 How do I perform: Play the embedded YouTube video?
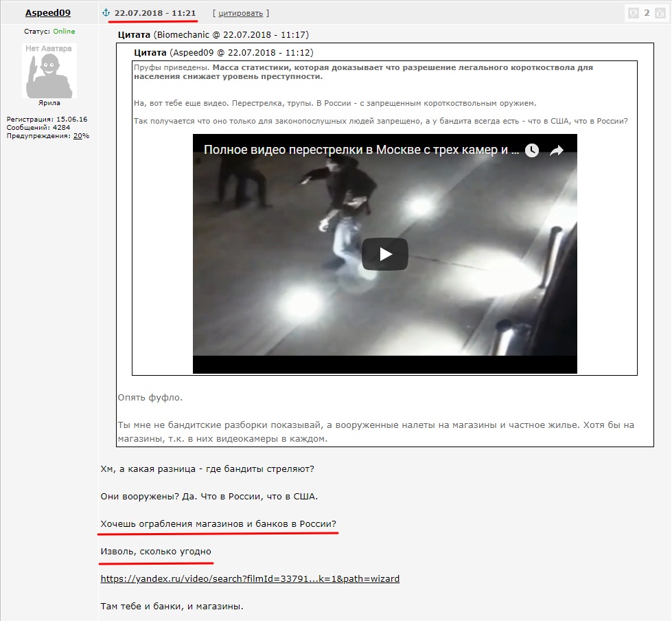[385, 254]
